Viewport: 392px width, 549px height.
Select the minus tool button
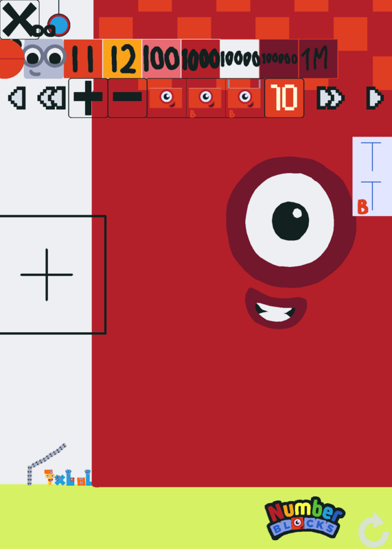coord(127,98)
